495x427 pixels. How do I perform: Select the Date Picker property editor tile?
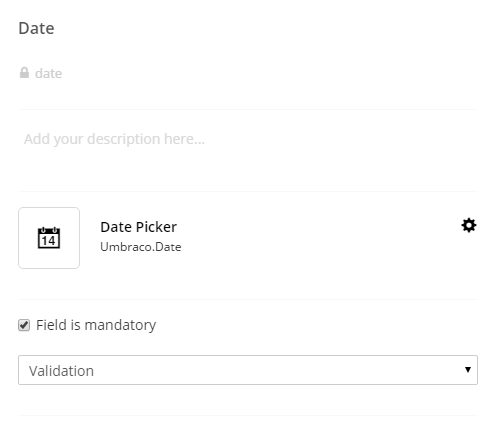[49, 238]
